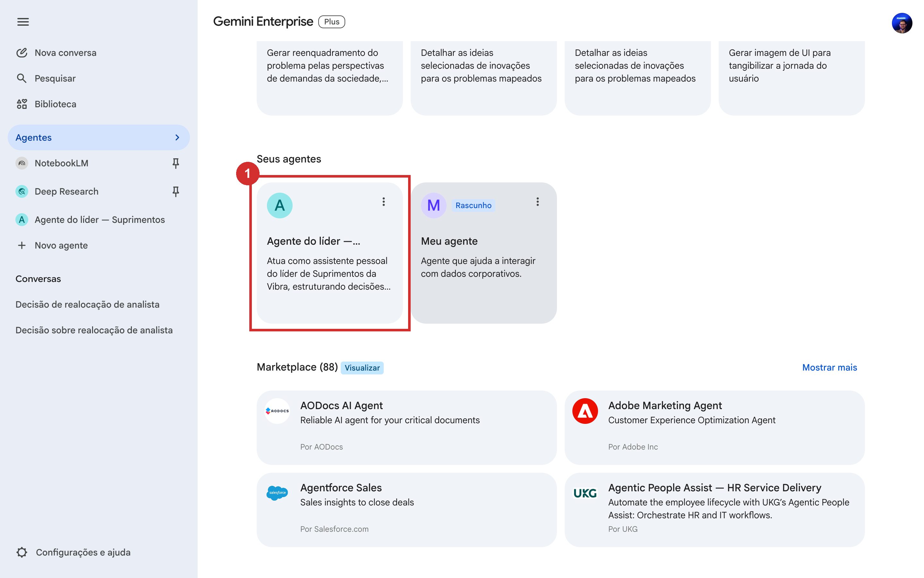
Task: Click description Agente que ajuda a interagir
Action: (478, 267)
